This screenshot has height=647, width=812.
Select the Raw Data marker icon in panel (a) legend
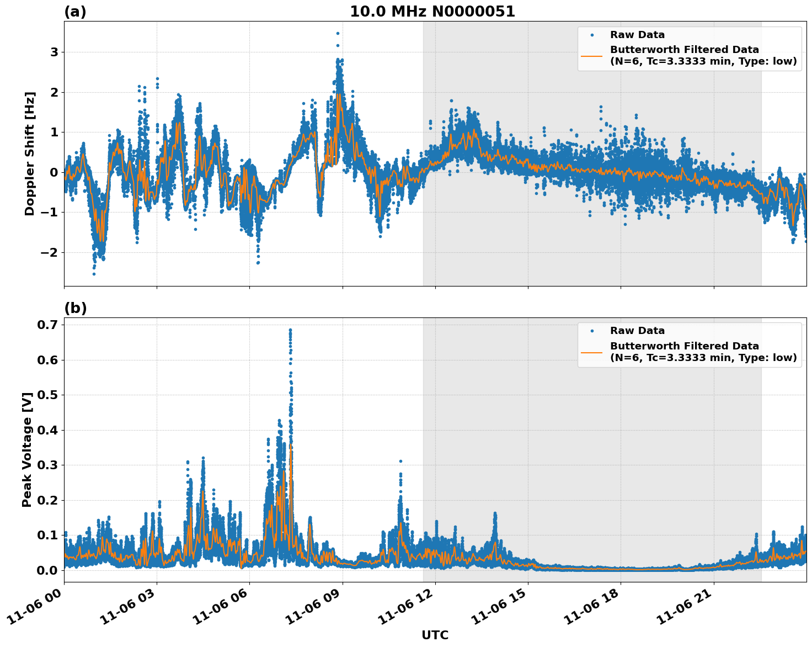point(593,34)
